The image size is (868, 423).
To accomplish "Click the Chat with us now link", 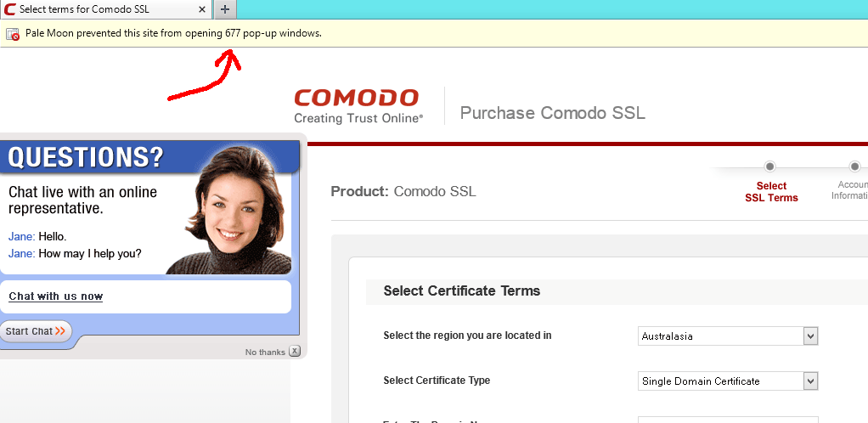I will click(56, 296).
